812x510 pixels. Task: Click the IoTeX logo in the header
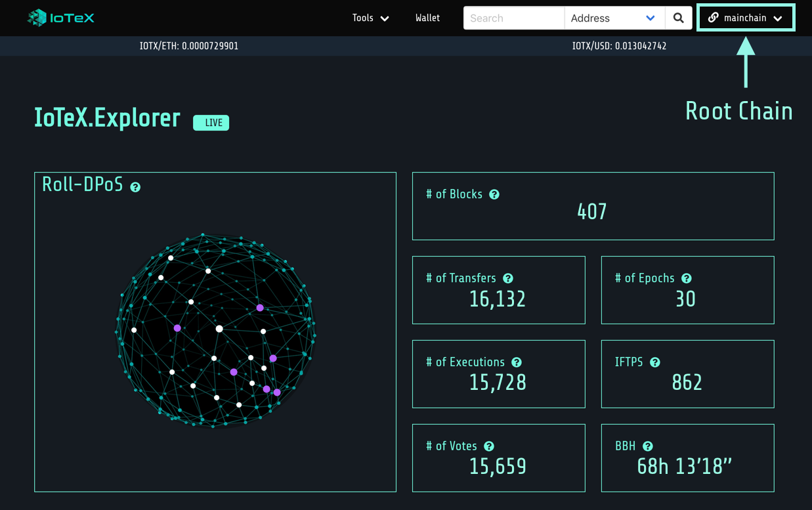[x=60, y=18]
